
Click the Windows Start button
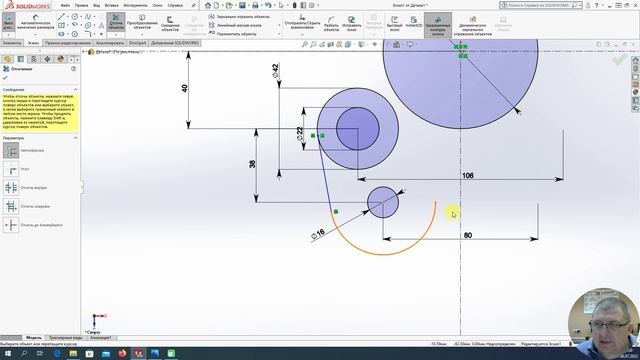8,353
